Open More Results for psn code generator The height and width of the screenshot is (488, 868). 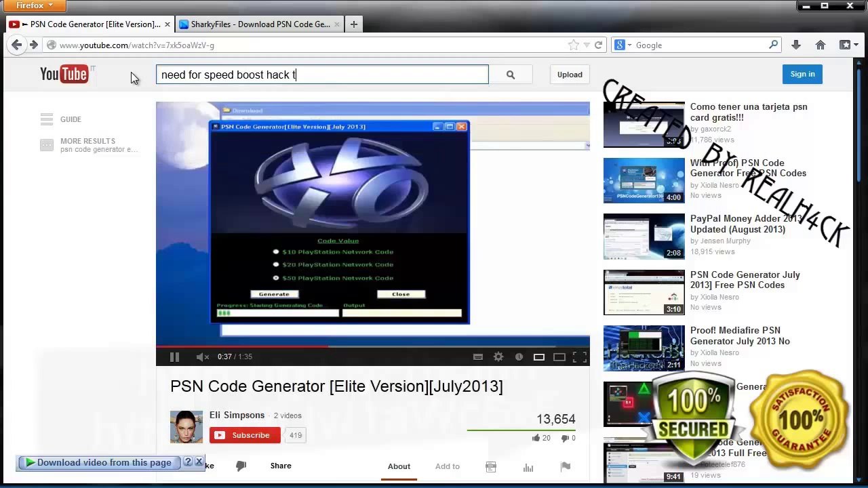[99, 145]
